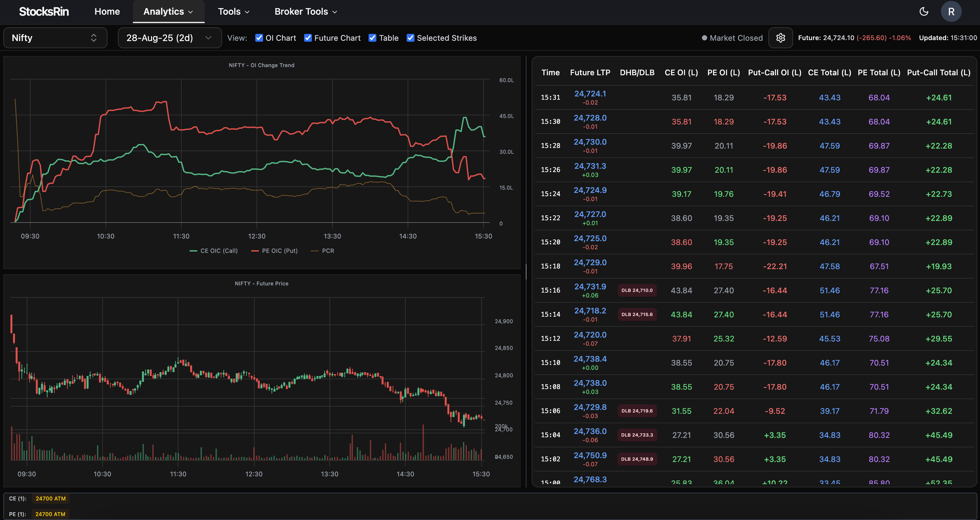Uncheck the Table view checkbox
Image resolution: width=980 pixels, height=520 pixels.
pos(372,38)
